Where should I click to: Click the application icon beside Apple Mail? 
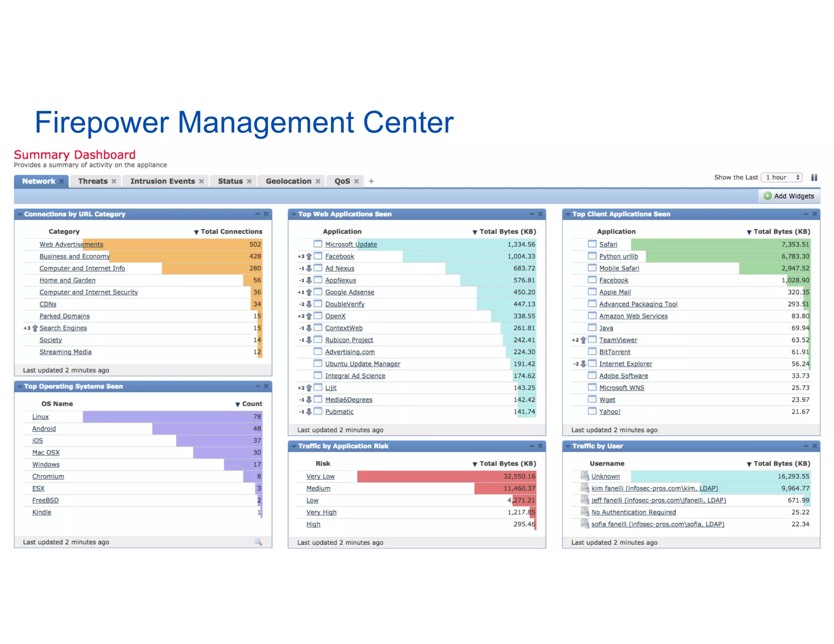592,291
